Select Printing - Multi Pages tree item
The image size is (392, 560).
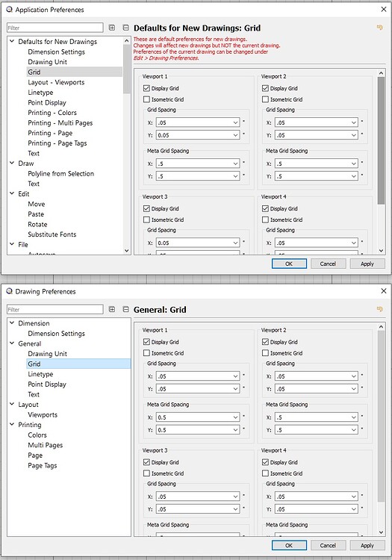point(60,123)
